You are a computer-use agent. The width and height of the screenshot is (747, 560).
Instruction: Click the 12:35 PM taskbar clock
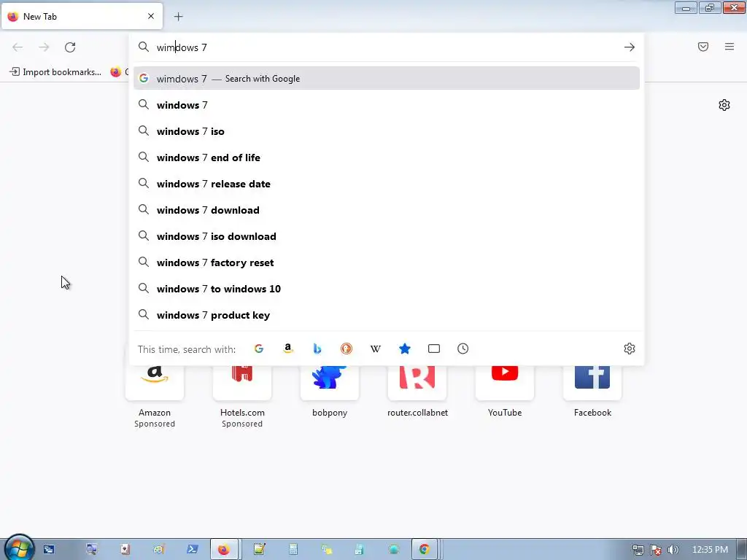[x=710, y=550]
